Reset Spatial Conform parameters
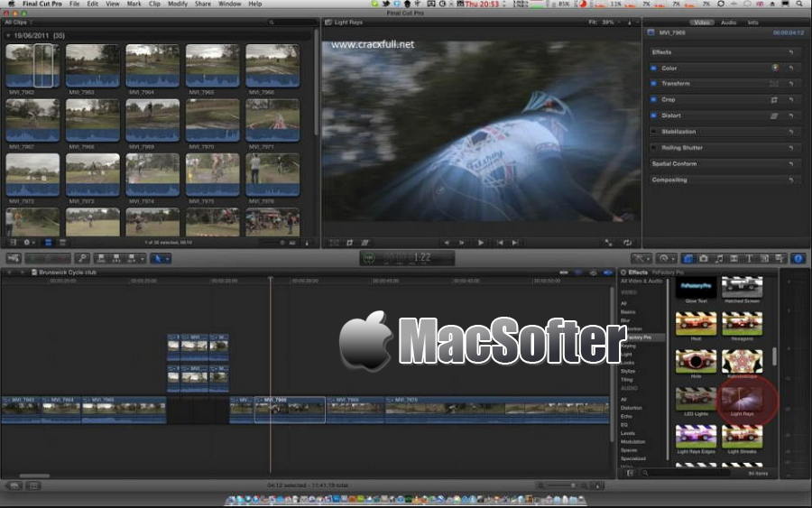Screen dimensions: 812x508 [x=790, y=163]
